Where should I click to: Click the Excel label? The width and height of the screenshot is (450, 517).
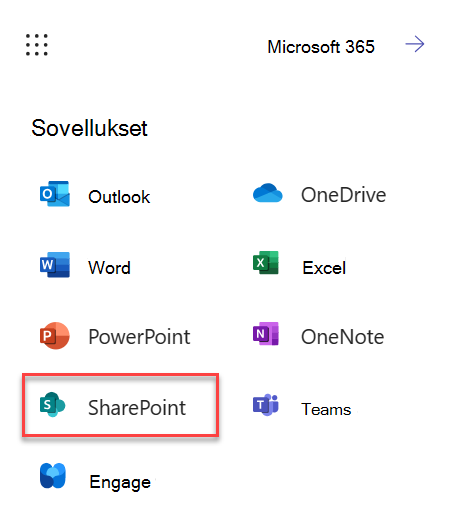point(324,268)
